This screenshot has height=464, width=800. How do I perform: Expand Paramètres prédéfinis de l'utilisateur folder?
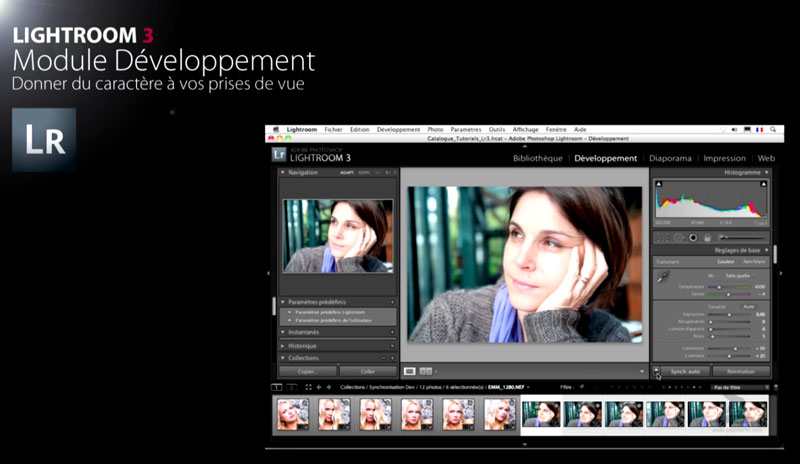click(290, 321)
